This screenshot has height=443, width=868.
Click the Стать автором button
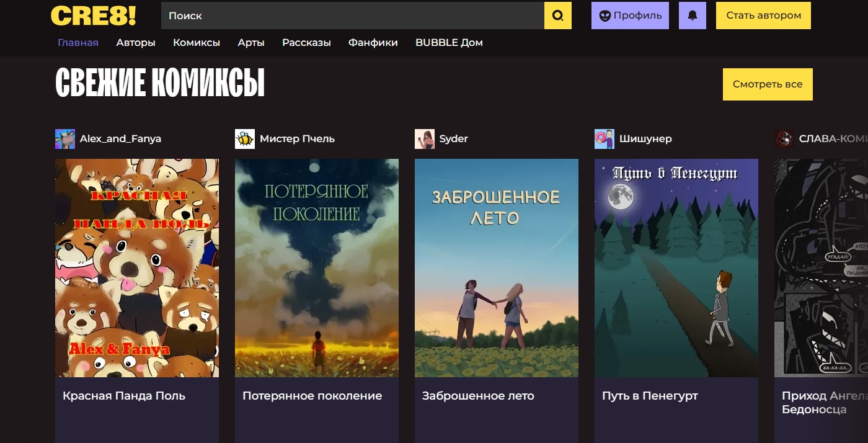[763, 16]
